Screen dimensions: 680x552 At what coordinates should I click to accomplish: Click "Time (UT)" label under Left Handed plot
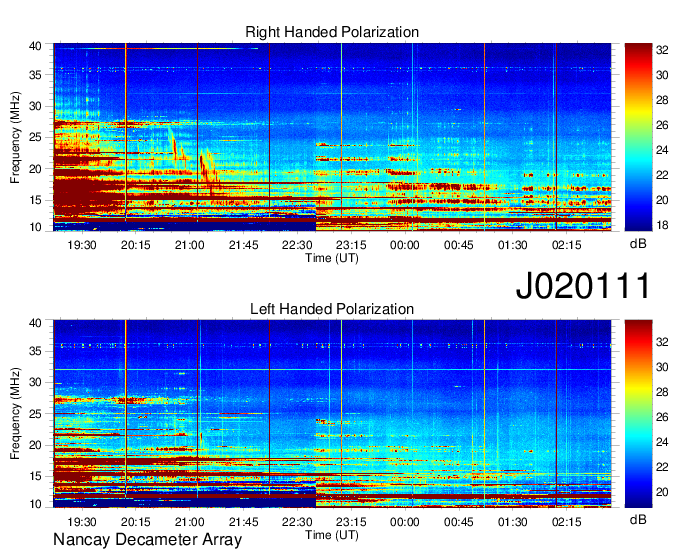tap(332, 535)
